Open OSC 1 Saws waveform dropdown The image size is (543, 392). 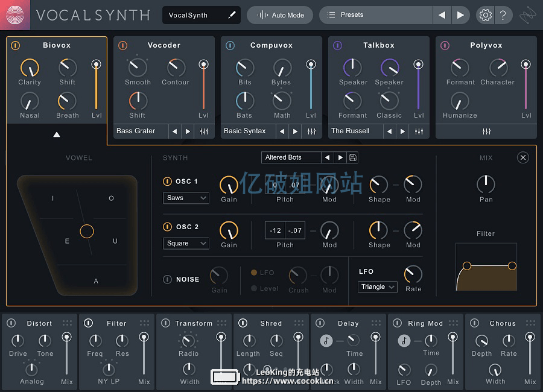(x=186, y=198)
